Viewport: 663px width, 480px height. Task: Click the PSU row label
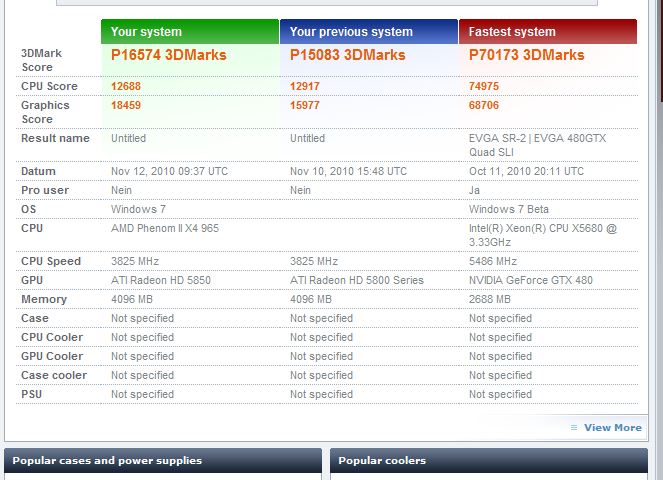click(x=32, y=395)
